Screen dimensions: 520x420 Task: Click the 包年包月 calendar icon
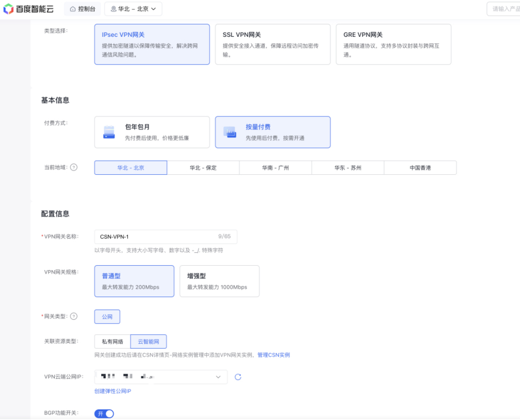tap(109, 132)
